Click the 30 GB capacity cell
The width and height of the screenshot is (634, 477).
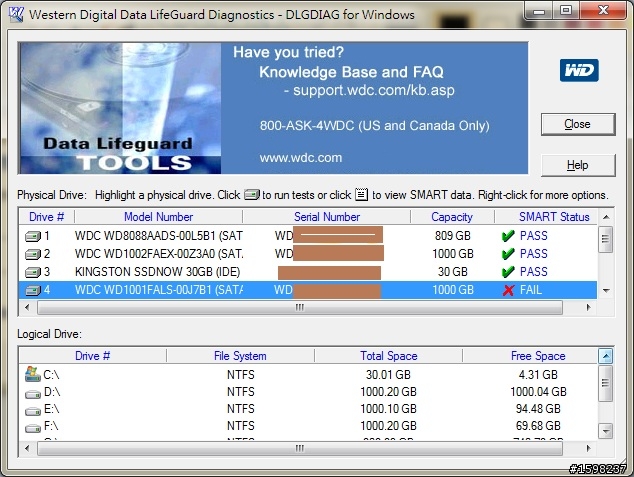452,272
